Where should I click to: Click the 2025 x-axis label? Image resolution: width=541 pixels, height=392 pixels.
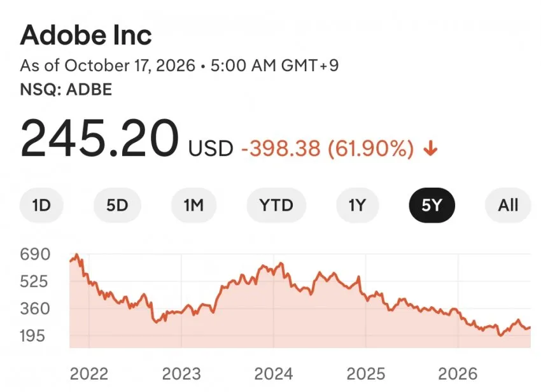(366, 374)
